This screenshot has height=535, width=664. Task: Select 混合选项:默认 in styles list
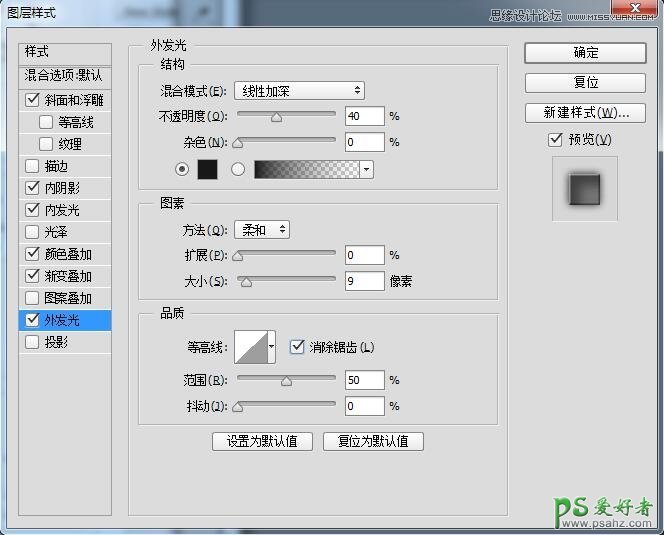[63, 76]
